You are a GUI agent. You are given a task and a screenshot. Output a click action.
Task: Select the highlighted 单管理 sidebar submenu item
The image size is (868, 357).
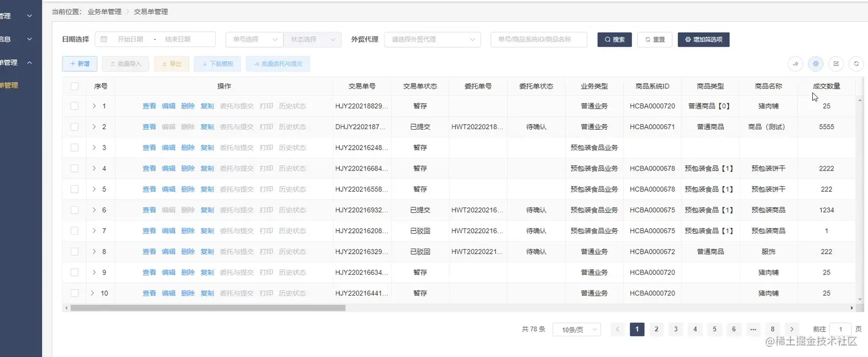[9, 86]
